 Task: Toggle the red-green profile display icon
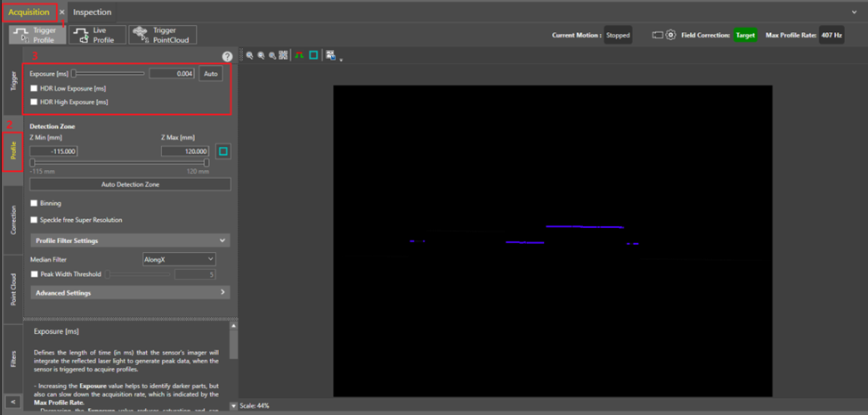pos(299,55)
